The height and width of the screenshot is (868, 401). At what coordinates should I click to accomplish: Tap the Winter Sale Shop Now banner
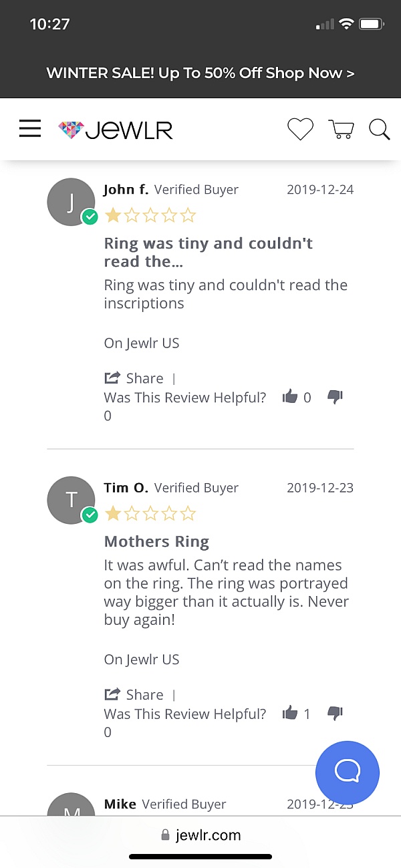click(x=200, y=73)
